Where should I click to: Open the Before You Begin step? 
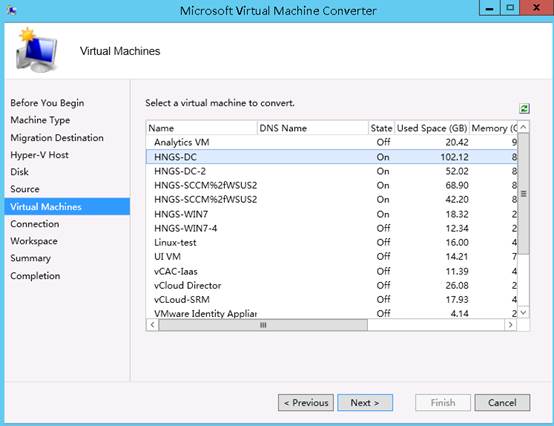(x=47, y=103)
